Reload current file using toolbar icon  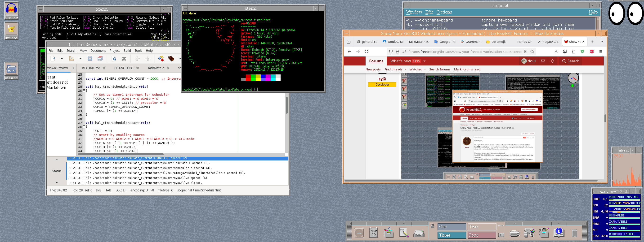114,59
